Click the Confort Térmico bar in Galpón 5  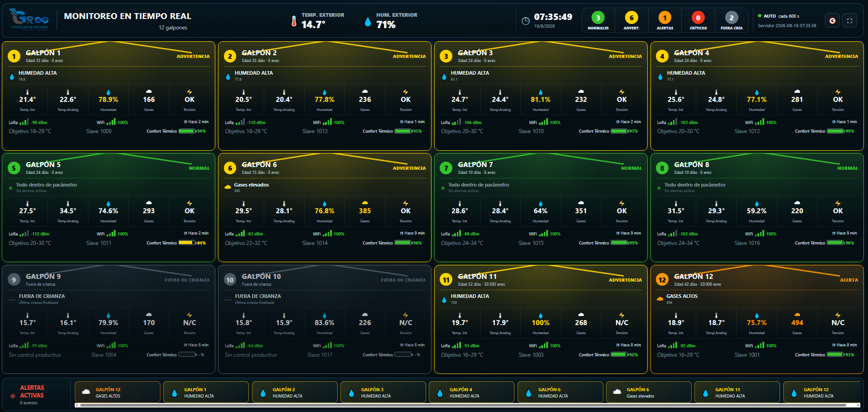187,243
